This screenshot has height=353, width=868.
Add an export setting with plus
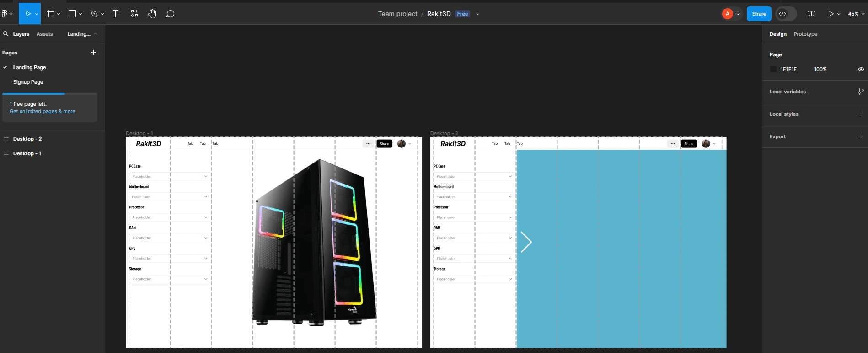tap(861, 136)
